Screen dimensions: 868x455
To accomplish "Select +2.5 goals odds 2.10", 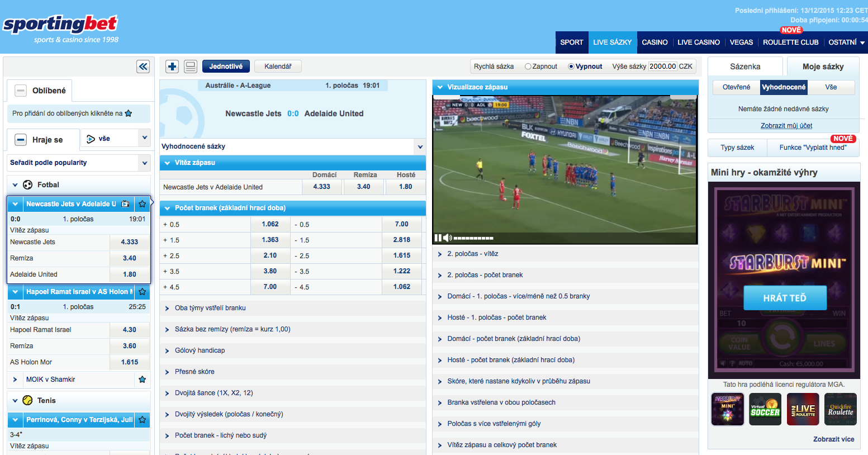I will [270, 255].
